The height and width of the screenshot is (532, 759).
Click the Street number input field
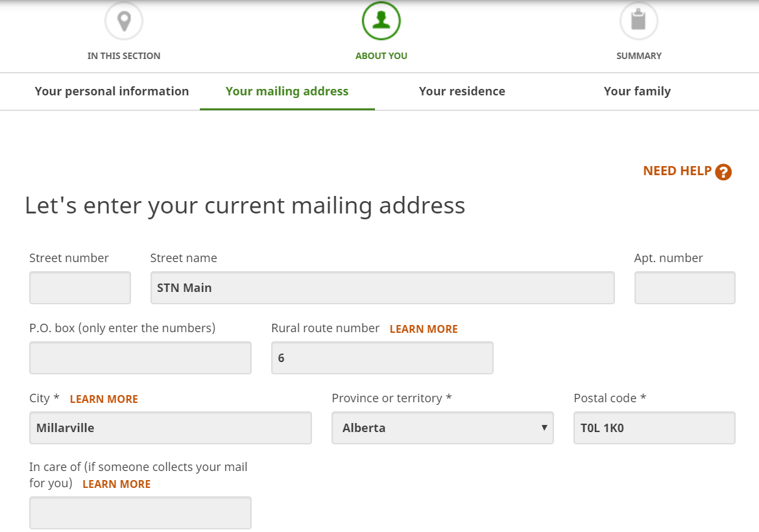79,287
